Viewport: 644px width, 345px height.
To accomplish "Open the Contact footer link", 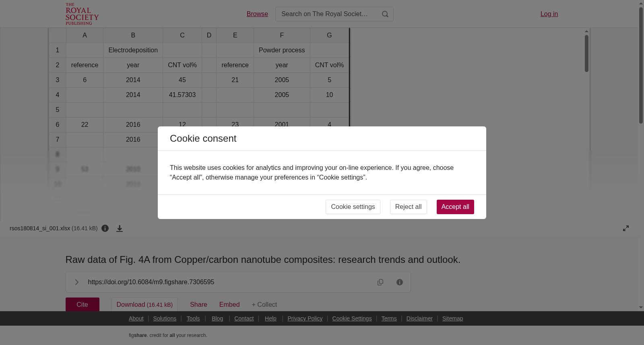I will [244, 318].
